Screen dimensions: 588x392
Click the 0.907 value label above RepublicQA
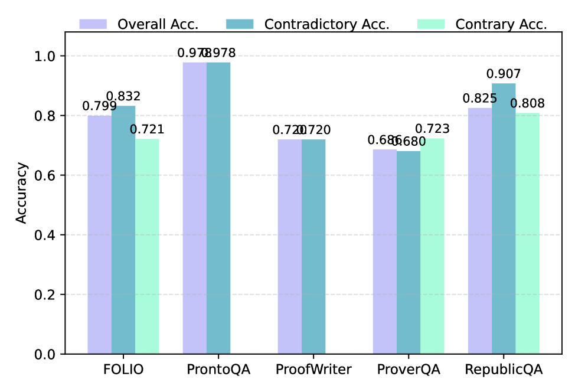[504, 74]
